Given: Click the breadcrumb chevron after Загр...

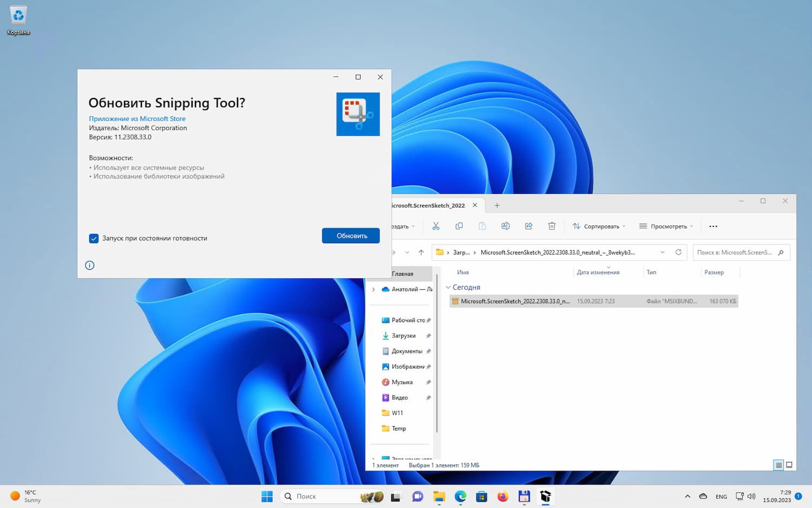Looking at the screenshot, I should click(475, 252).
